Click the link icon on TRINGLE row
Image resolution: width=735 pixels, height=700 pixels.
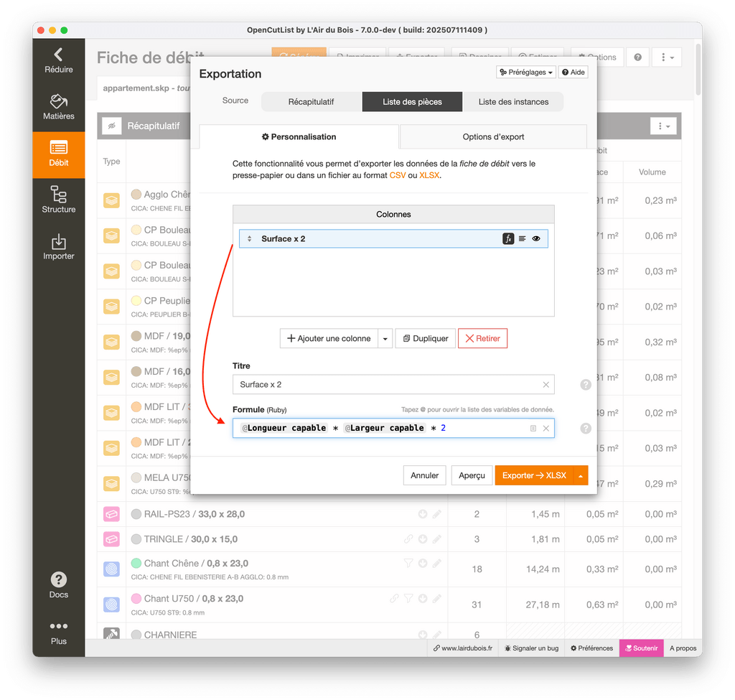408,538
